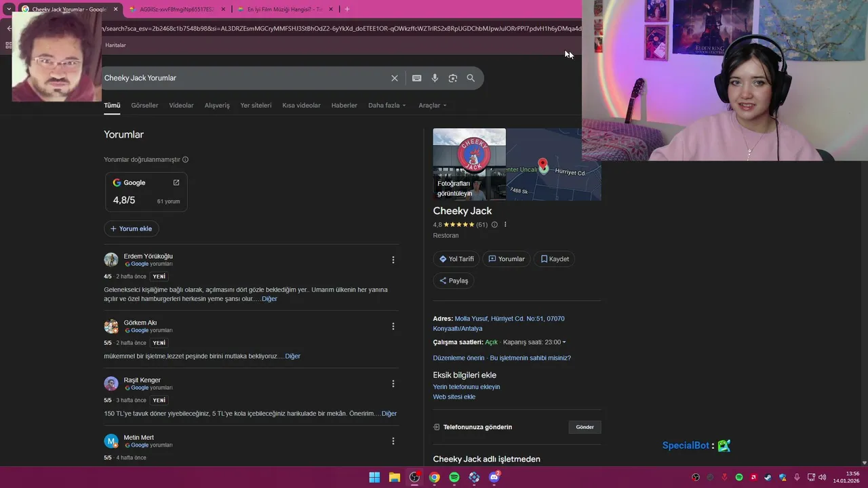868x488 pixels.
Task: Open a new browser tab with plus
Action: click(x=347, y=9)
